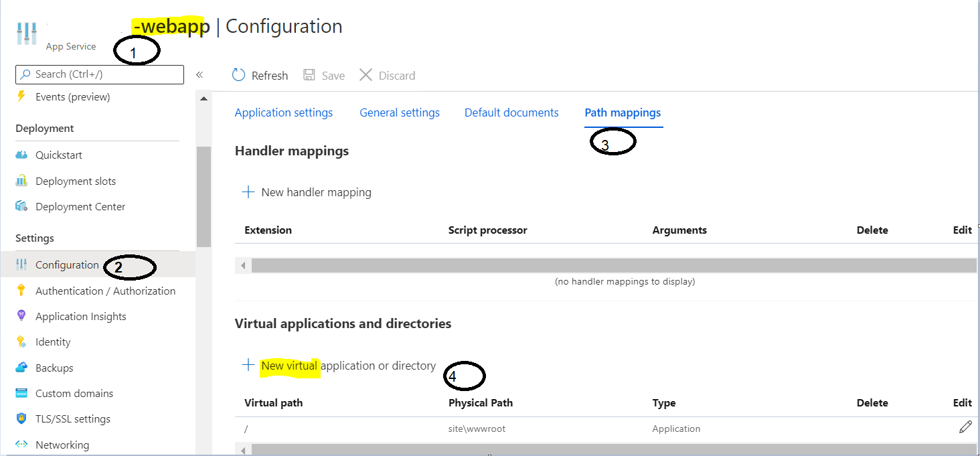Screen dimensions: 980x456
Task: Click the Refresh button label
Action: [x=270, y=76]
